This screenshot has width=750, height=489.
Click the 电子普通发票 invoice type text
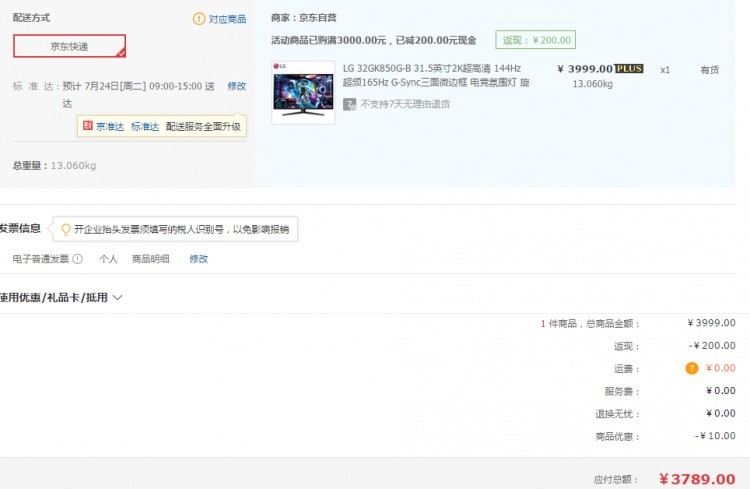pos(41,259)
